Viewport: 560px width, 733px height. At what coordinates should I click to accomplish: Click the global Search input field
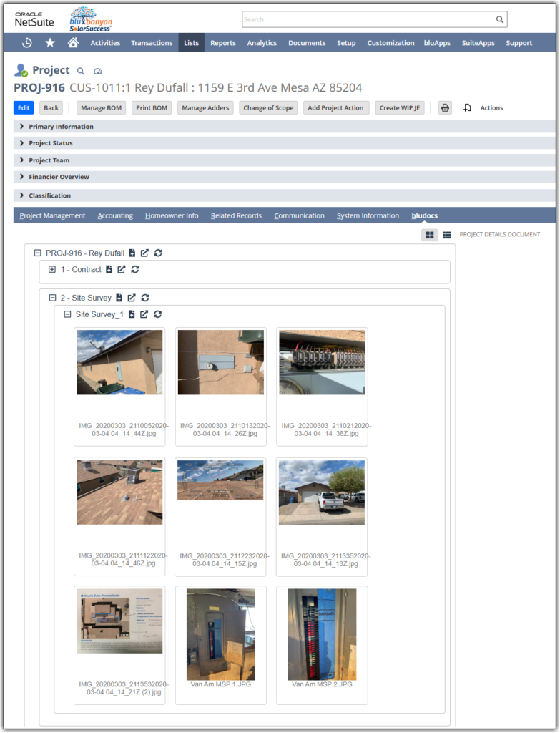click(368, 19)
